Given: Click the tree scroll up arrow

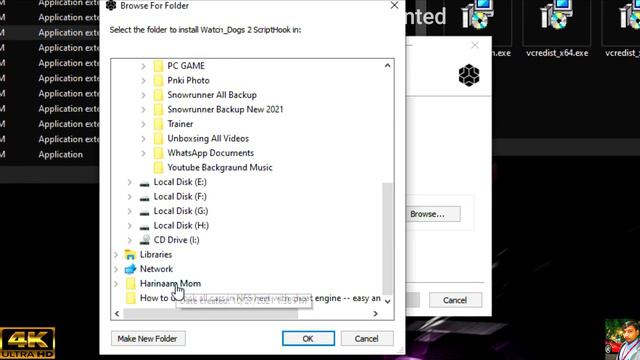Looking at the screenshot, I should point(387,65).
